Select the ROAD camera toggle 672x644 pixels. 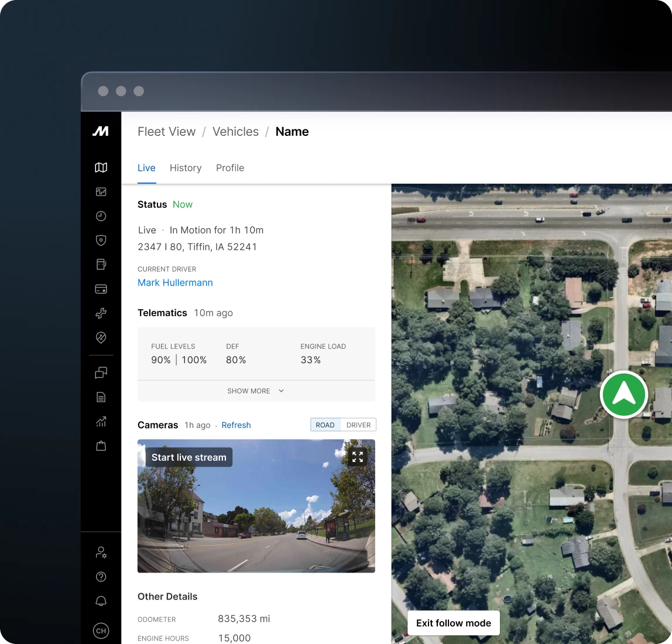click(x=325, y=424)
